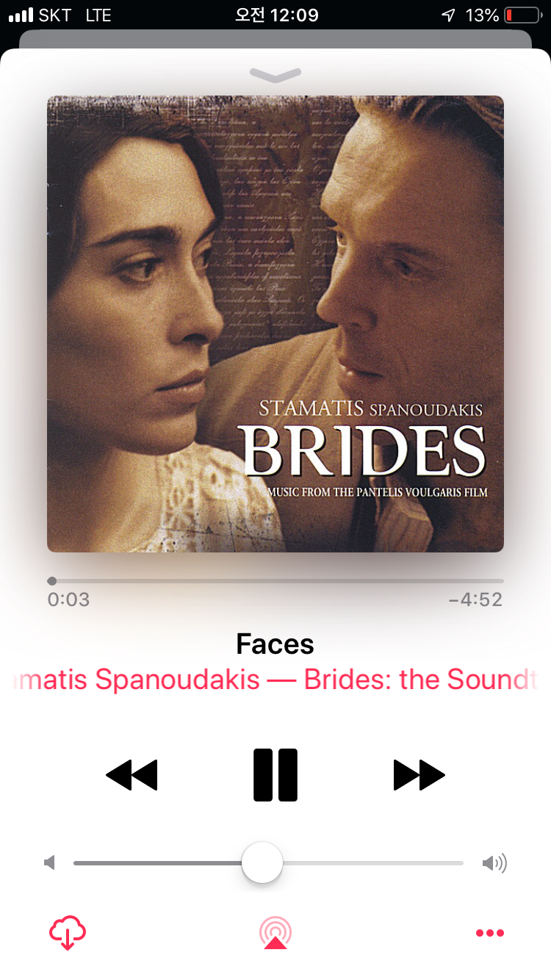The image size is (551, 980).
Task: Open the Stamatis Spanoudakis artist and album link
Action: point(275,680)
